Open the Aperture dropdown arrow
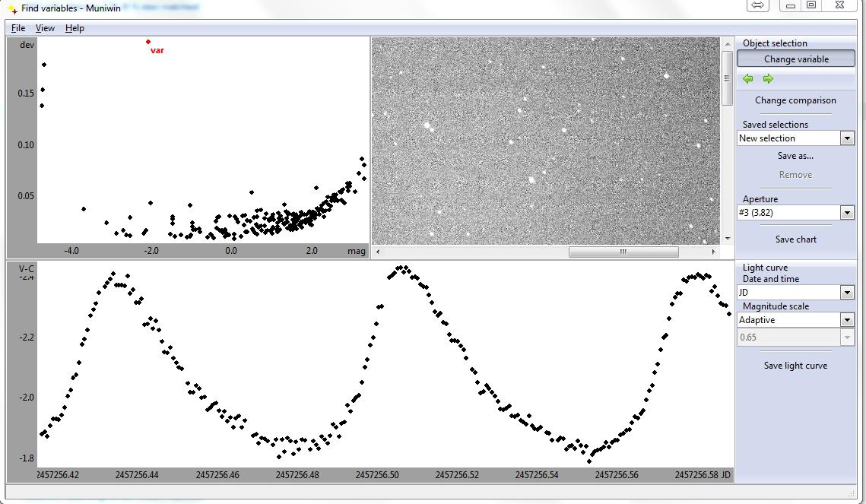Viewport: 866px width, 504px height. point(847,213)
